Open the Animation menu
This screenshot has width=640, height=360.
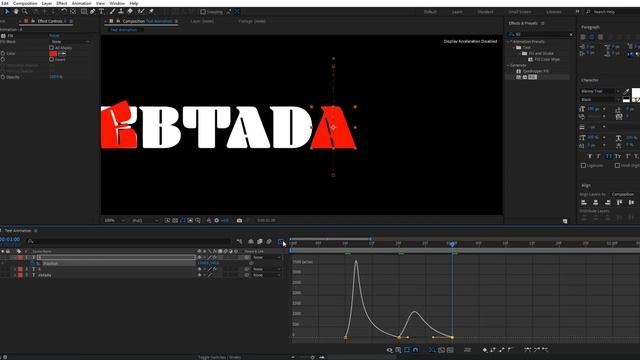click(82, 3)
